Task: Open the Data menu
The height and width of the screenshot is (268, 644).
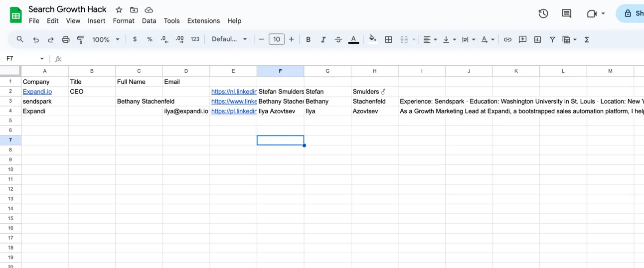Action: click(x=149, y=21)
